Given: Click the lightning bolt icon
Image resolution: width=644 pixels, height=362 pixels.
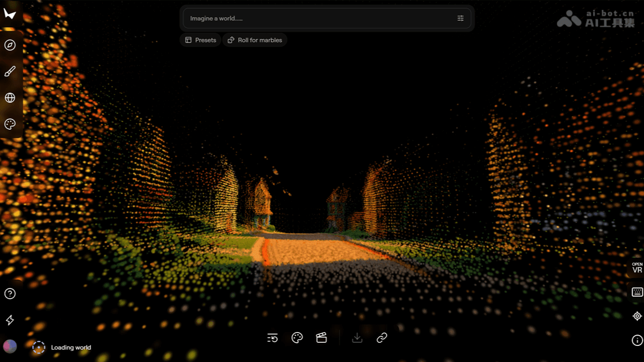Looking at the screenshot, I should [x=10, y=320].
